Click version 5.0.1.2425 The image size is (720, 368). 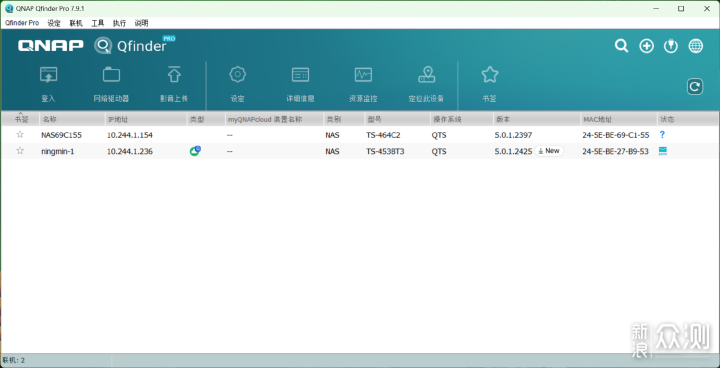[x=513, y=151]
